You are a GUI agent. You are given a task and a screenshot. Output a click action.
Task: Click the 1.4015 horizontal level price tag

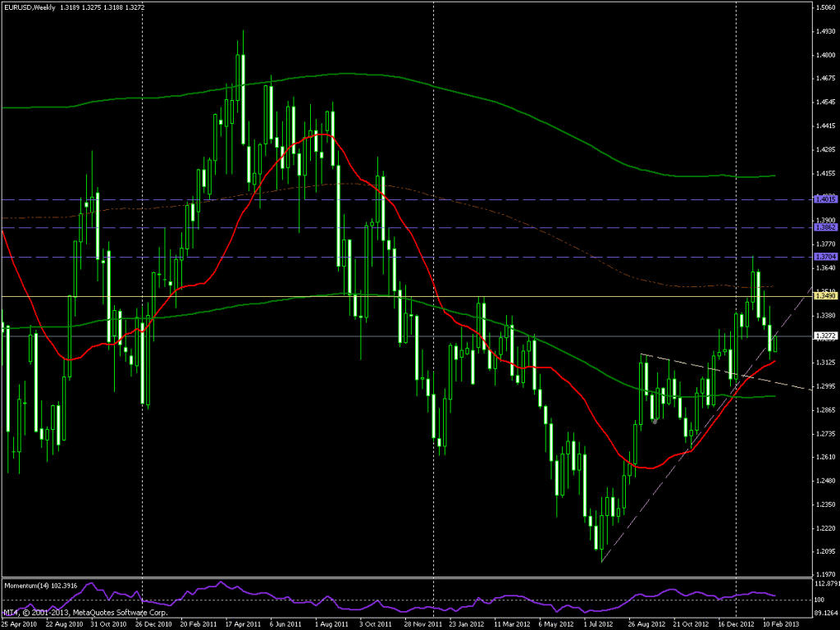click(x=824, y=199)
